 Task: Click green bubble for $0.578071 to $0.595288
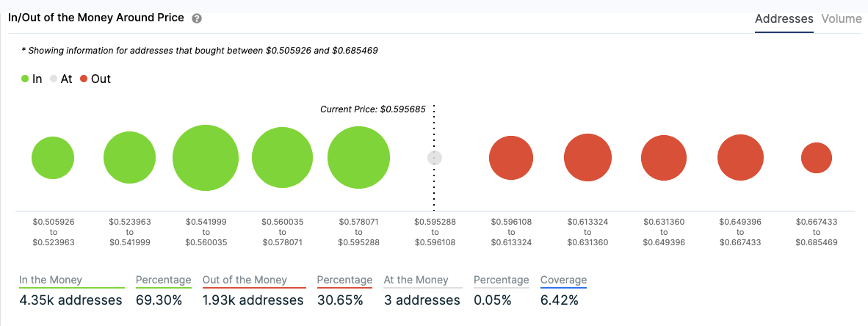(358, 158)
